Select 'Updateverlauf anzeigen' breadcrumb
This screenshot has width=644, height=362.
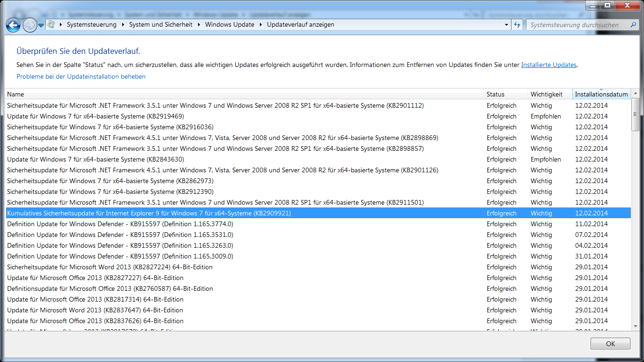(301, 25)
